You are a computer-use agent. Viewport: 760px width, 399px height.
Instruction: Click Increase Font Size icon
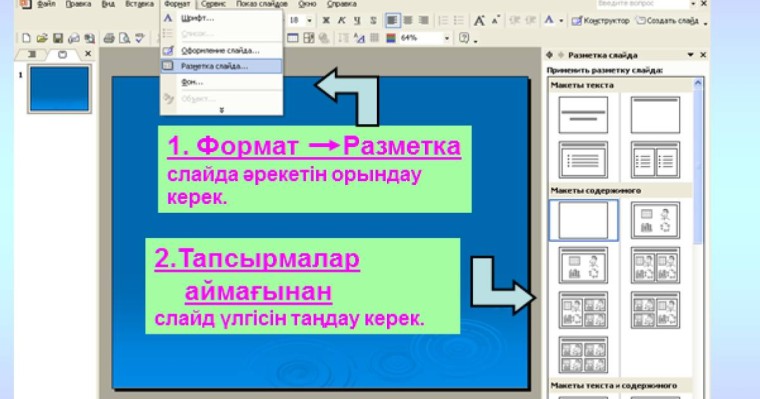pyautogui.click(x=479, y=20)
